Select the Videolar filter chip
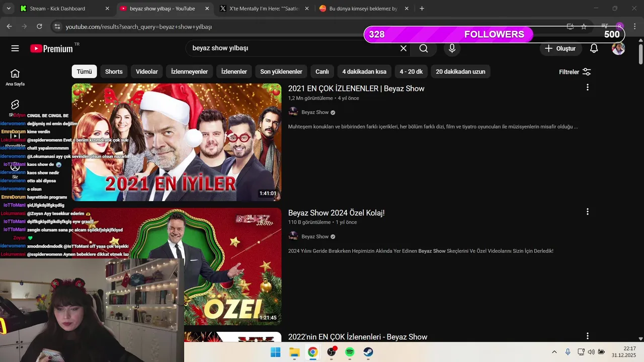This screenshot has height=362, width=644. click(x=147, y=72)
